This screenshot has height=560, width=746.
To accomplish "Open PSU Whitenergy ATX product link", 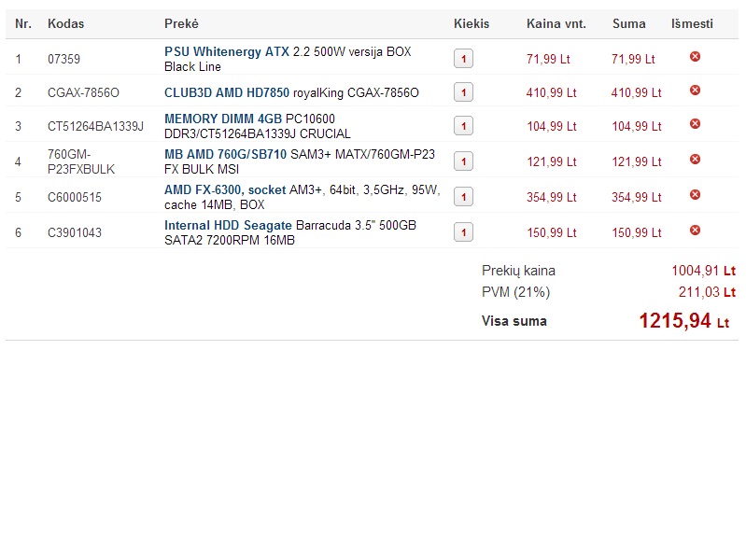I will tap(227, 51).
